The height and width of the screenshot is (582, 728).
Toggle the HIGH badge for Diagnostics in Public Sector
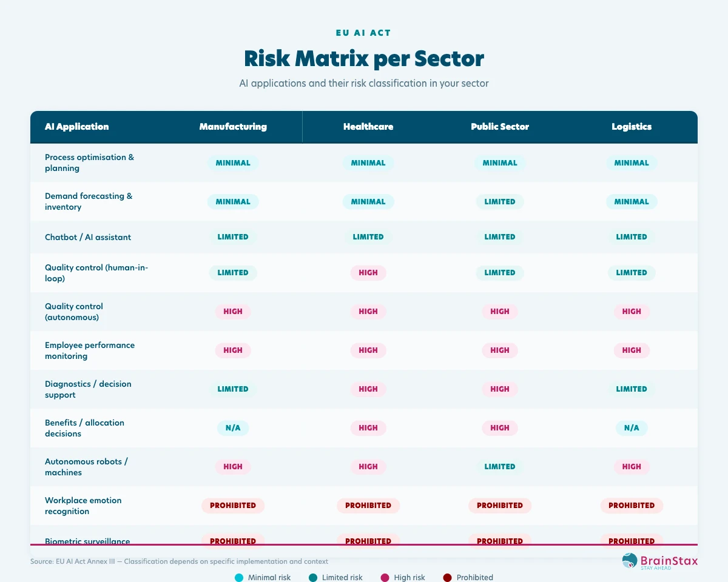tap(500, 389)
